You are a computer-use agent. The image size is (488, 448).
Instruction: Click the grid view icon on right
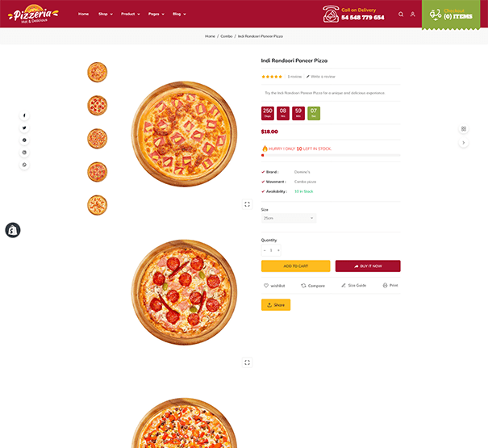(x=464, y=128)
